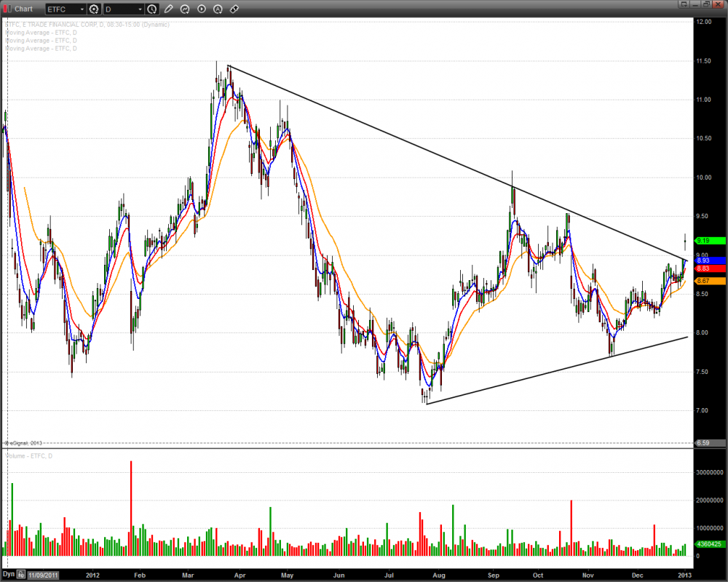Expand the ETFC symbol dropdown arrow
This screenshot has width=728, height=582.
coord(82,9)
